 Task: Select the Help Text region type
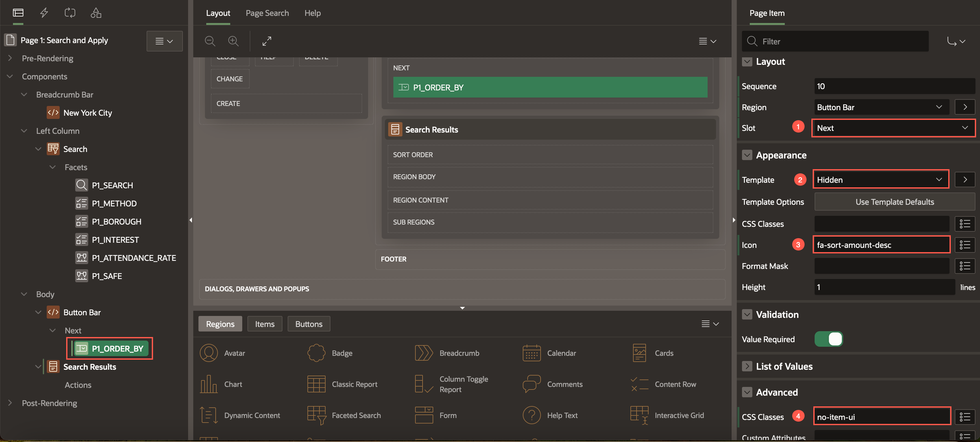[x=551, y=415]
